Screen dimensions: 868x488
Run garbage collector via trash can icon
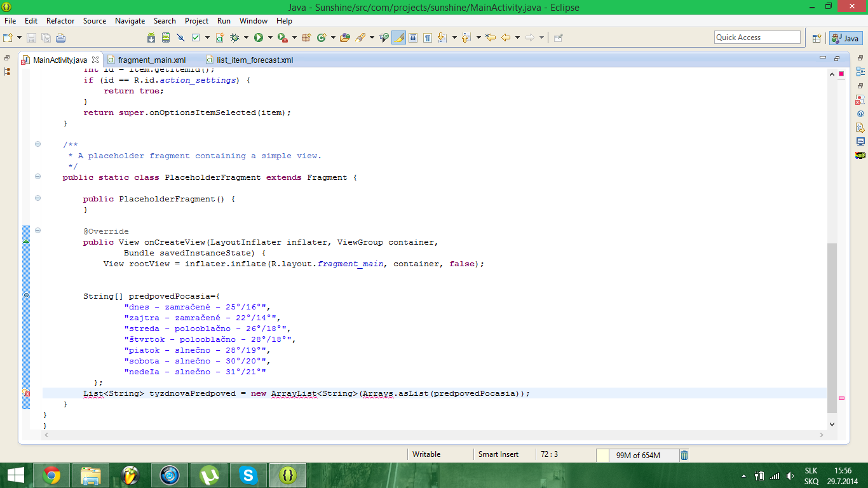click(x=684, y=455)
